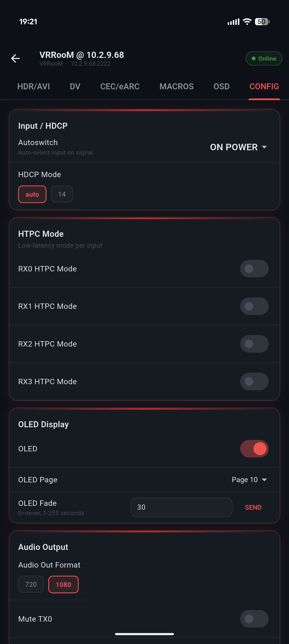Go to the MACROS tab
Screen dimensions: 289x644
pos(176,87)
